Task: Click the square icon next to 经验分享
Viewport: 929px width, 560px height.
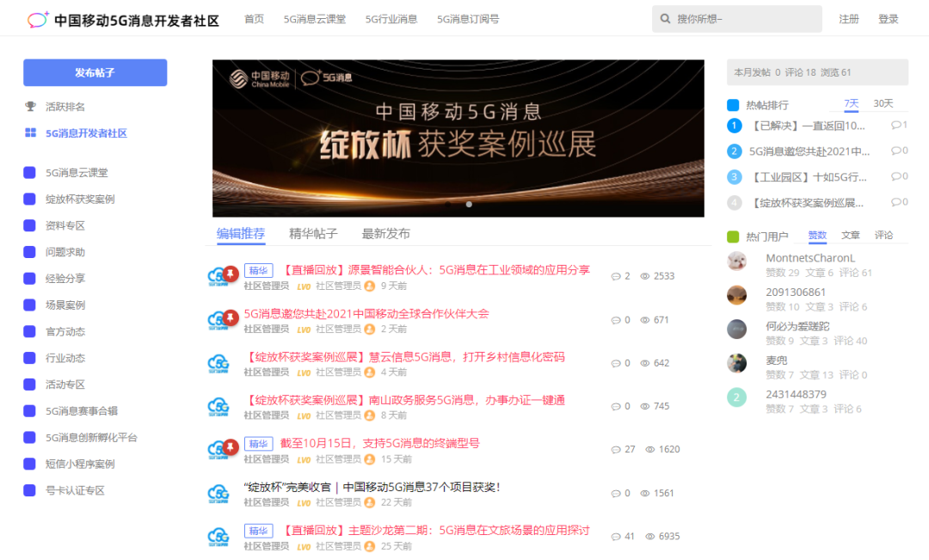Action: [29, 279]
